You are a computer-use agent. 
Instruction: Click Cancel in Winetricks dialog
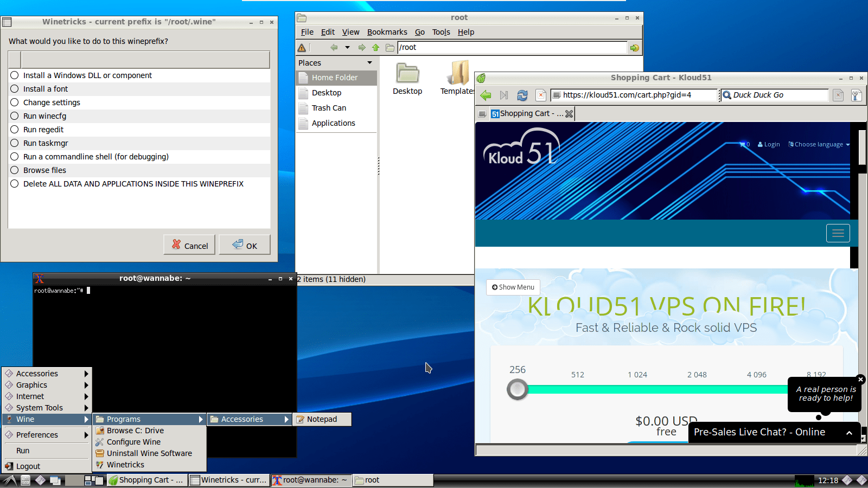[x=190, y=245]
